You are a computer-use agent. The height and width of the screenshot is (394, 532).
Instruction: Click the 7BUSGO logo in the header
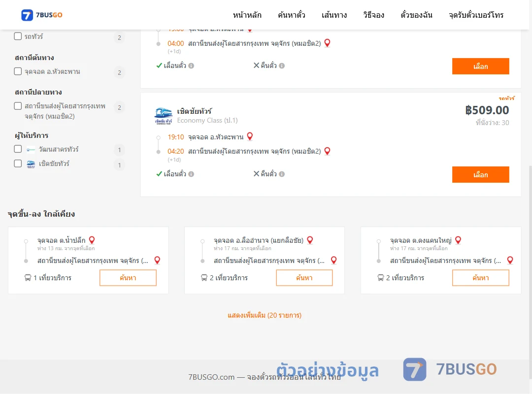(42, 15)
